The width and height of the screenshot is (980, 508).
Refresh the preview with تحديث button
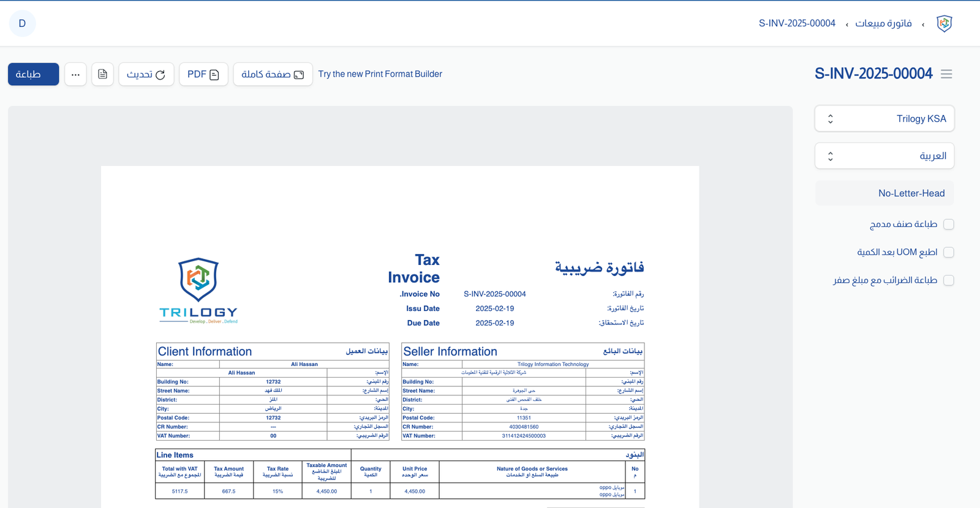[146, 75]
